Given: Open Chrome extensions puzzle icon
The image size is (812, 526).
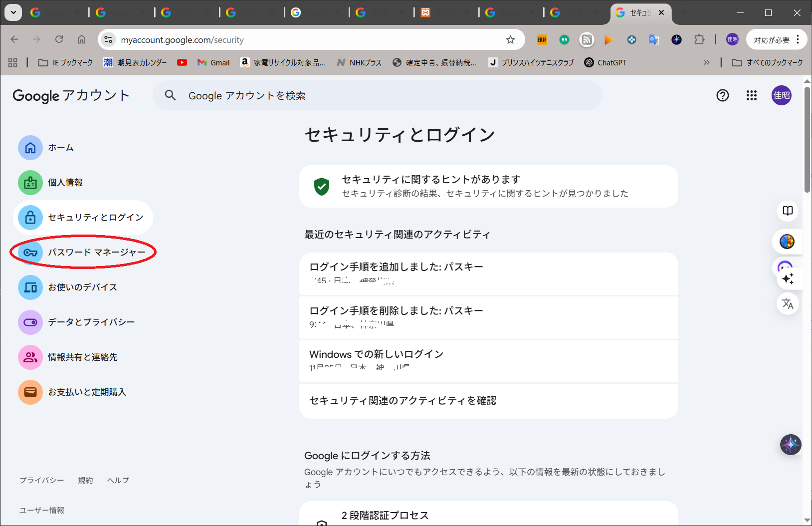Looking at the screenshot, I should coord(699,40).
